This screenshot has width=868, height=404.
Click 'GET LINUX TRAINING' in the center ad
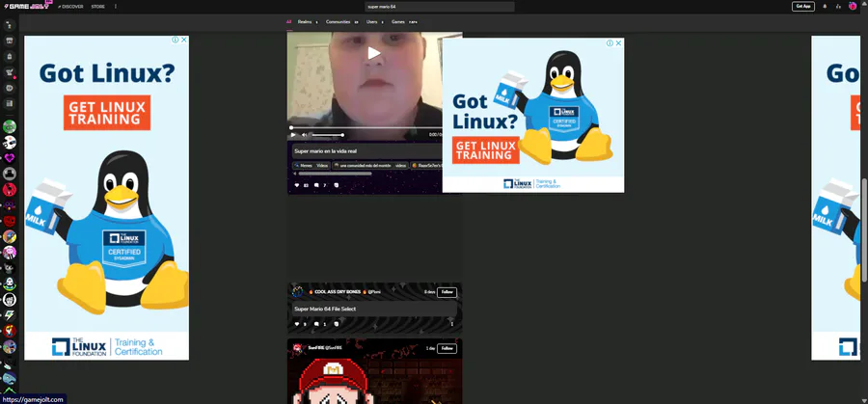[485, 150]
